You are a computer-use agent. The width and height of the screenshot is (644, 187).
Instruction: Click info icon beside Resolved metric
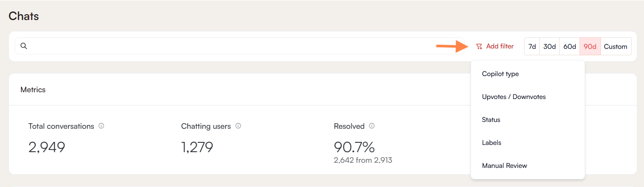point(372,126)
